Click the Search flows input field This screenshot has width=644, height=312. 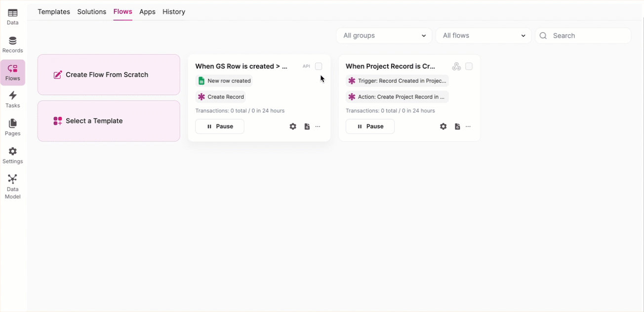click(588, 36)
